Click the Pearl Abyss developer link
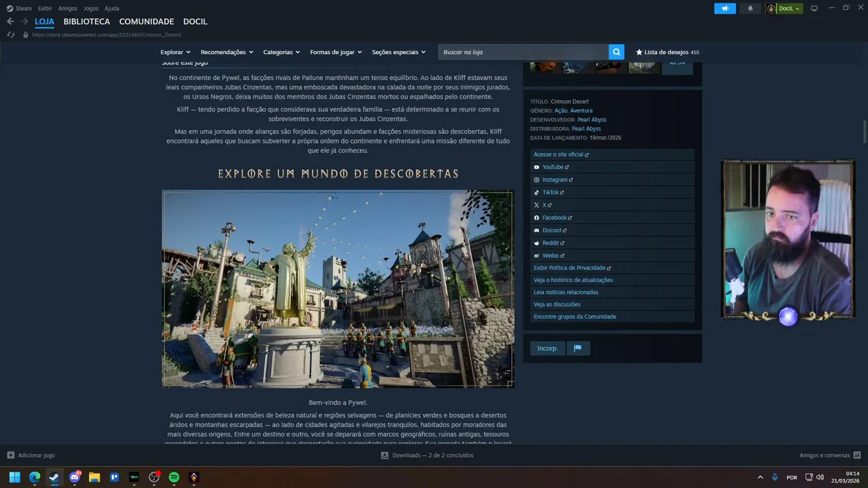The image size is (868, 488). click(592, 119)
